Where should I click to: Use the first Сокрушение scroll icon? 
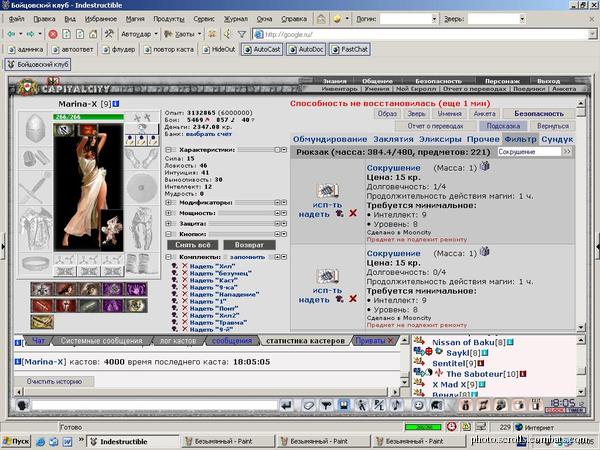coord(328,190)
